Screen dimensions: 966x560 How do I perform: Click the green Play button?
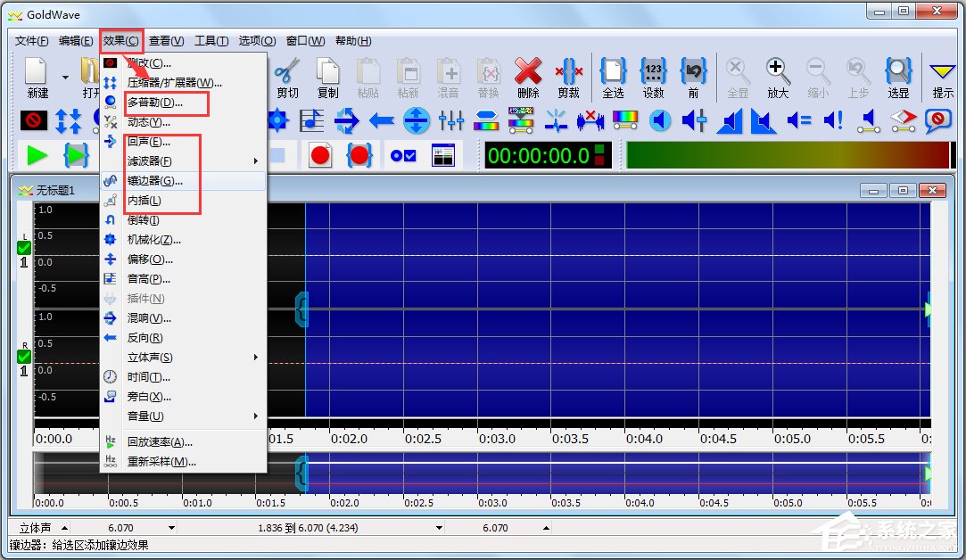37,155
